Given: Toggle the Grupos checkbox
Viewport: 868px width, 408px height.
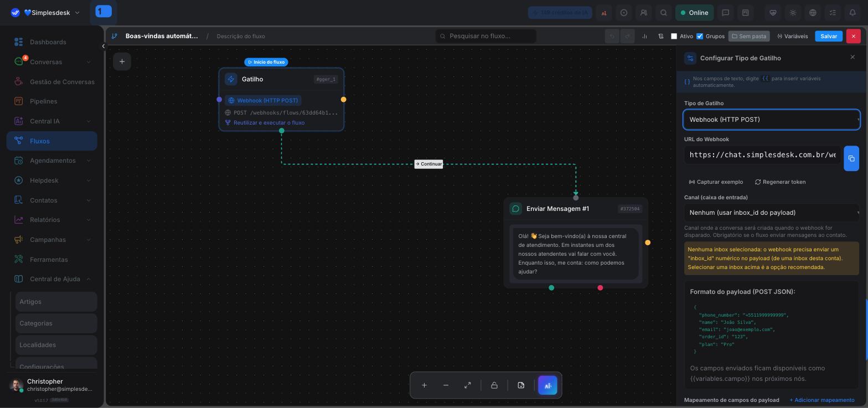Looking at the screenshot, I should point(700,36).
